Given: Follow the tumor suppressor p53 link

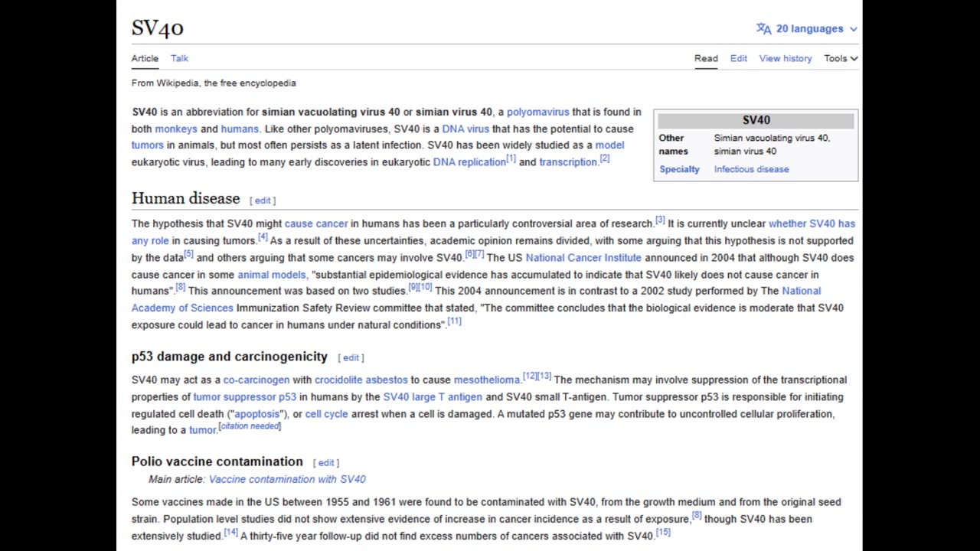Looking at the screenshot, I should point(244,396).
